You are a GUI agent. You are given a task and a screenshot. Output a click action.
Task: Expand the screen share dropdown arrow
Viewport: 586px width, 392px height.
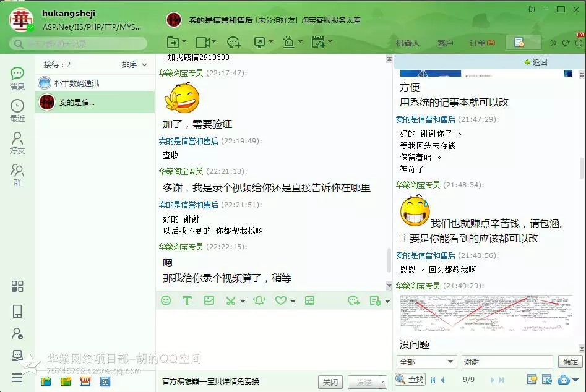[270, 41]
